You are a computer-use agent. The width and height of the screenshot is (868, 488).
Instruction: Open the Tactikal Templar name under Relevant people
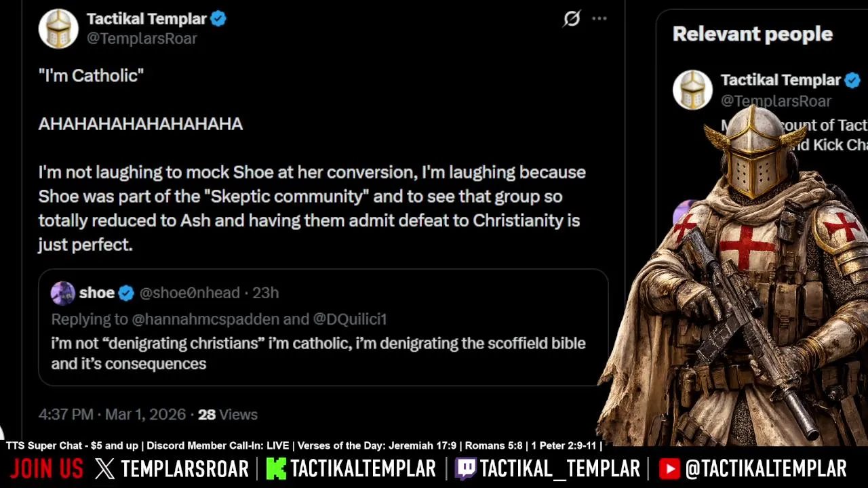click(x=780, y=80)
